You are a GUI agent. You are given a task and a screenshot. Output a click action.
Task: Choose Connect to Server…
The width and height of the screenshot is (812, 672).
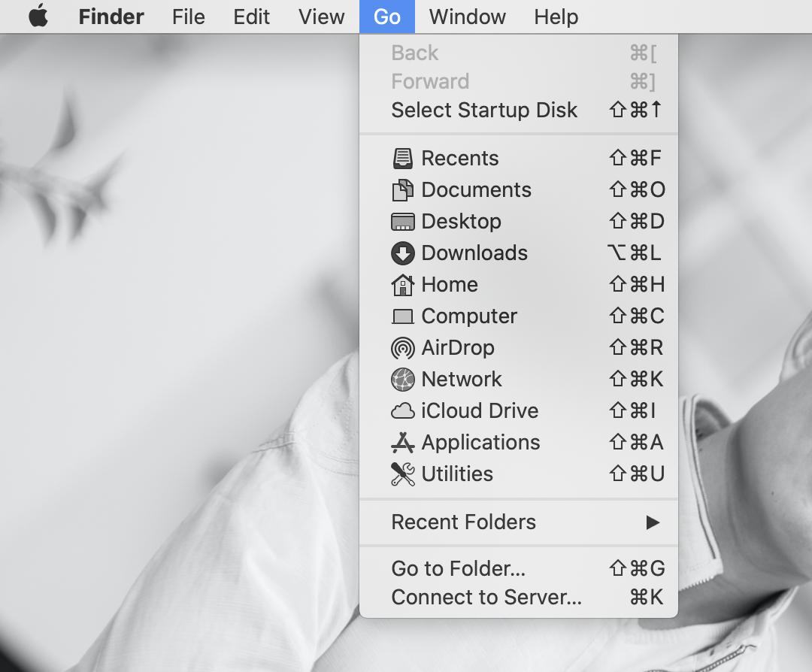click(x=486, y=597)
